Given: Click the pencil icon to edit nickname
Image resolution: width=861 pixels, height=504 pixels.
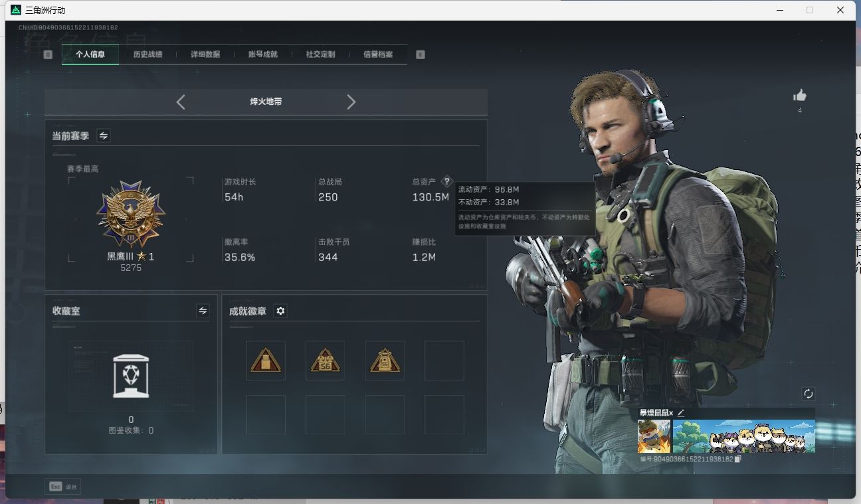Looking at the screenshot, I should [x=680, y=413].
